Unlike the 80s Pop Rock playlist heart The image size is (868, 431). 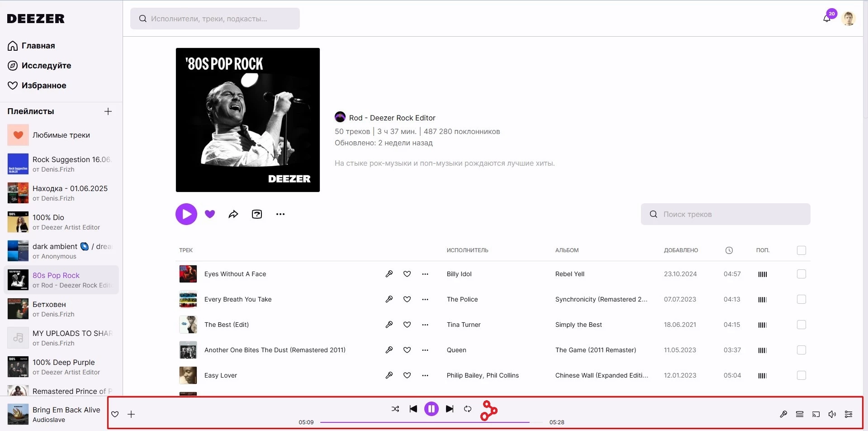[210, 214]
